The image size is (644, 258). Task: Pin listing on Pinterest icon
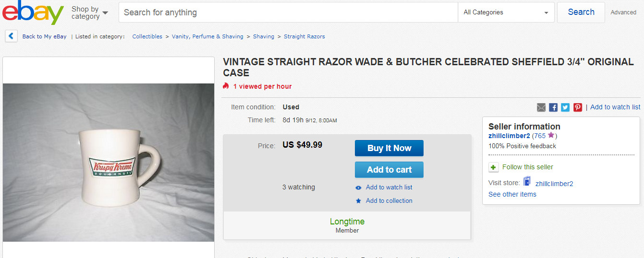pyautogui.click(x=577, y=107)
